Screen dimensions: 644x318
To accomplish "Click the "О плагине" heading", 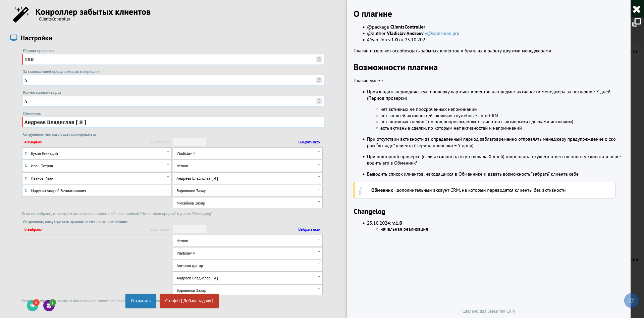I will coord(373,14).
